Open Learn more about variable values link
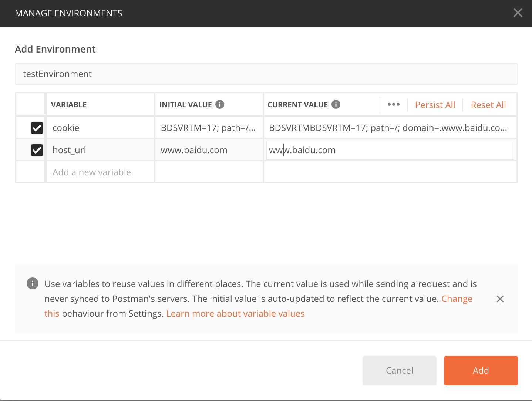Screen dimensions: 532x401 pos(235,313)
